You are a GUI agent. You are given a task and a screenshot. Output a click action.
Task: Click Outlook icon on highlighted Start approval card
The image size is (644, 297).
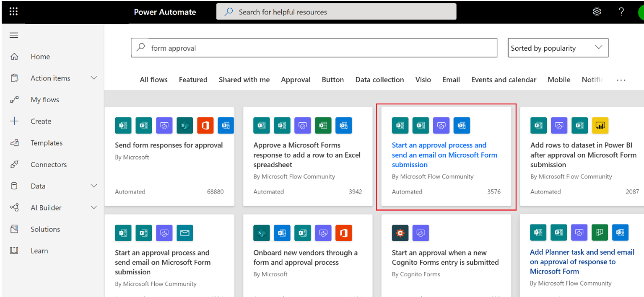[x=462, y=125]
